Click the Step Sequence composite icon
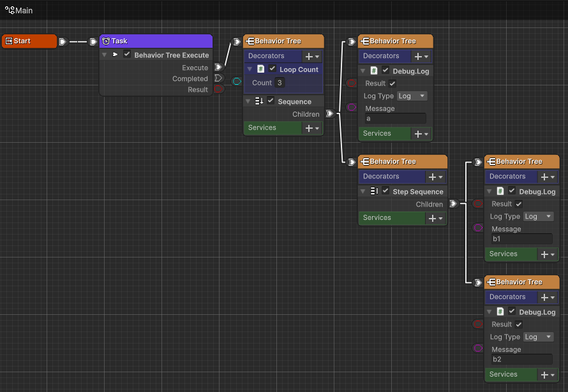568x392 pixels. point(374,191)
